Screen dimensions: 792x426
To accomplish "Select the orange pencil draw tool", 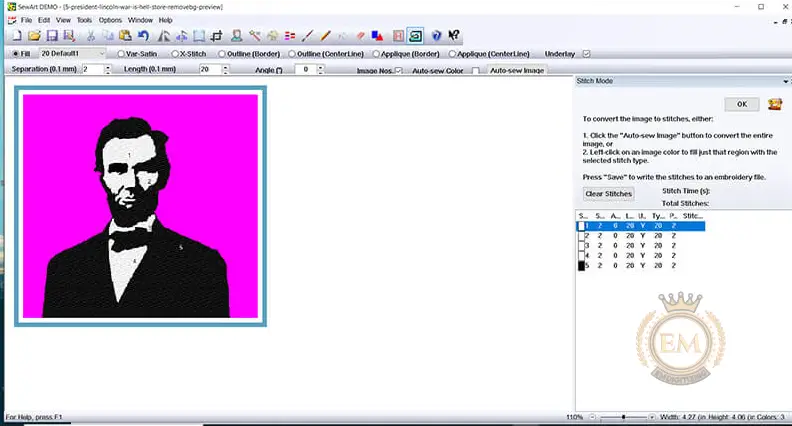I will click(326, 36).
